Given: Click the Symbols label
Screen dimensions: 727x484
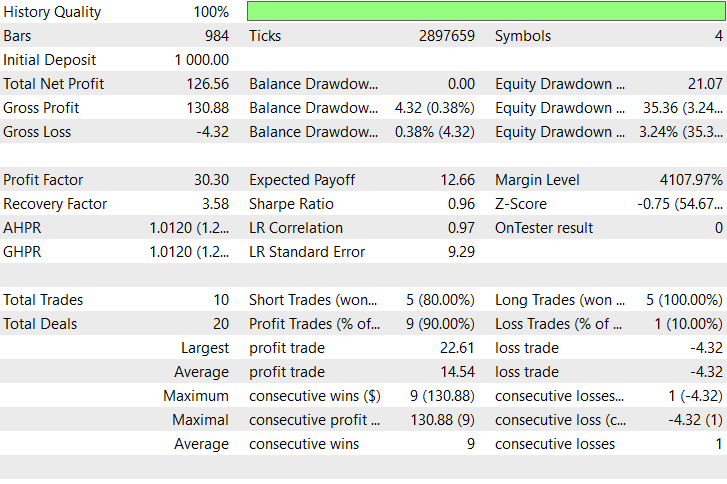Looking at the screenshot, I should 523,36.
